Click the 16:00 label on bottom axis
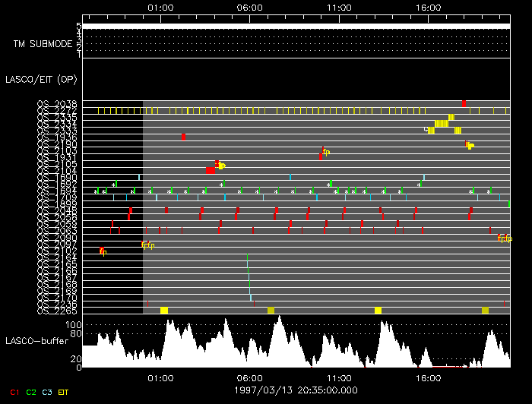The height and width of the screenshot is (404, 532). point(429,378)
